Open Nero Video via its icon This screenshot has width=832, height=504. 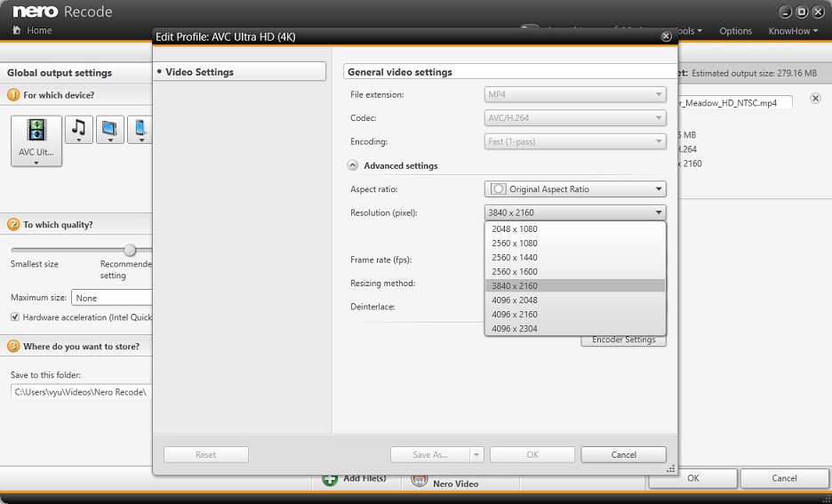pyautogui.click(x=419, y=479)
